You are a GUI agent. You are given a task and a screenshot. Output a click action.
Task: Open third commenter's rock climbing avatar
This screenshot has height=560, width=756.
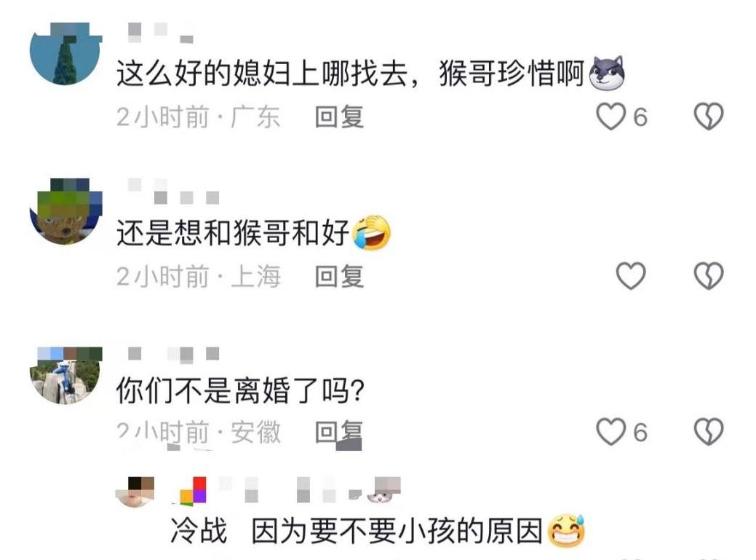point(65,375)
